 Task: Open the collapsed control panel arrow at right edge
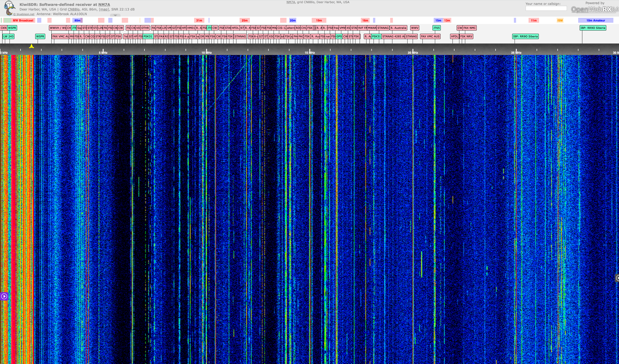pos(617,278)
